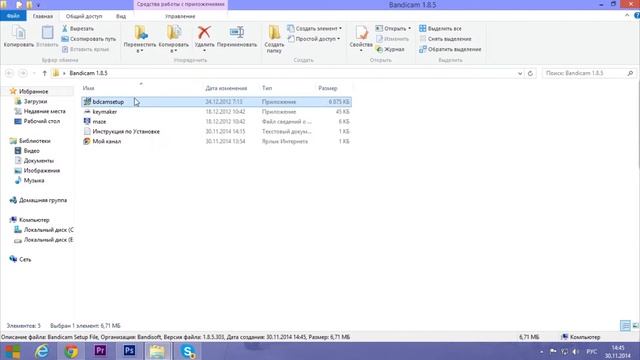Screen dimensions: 640x360
Task: Switch to the Общий доступ tab
Action: tap(84, 16)
